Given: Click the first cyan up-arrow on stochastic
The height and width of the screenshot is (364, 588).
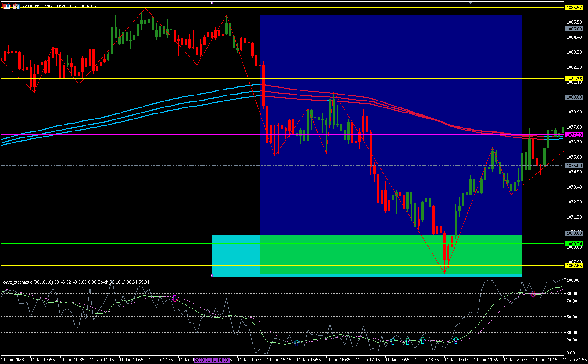Looking at the screenshot, I should click(x=297, y=343).
